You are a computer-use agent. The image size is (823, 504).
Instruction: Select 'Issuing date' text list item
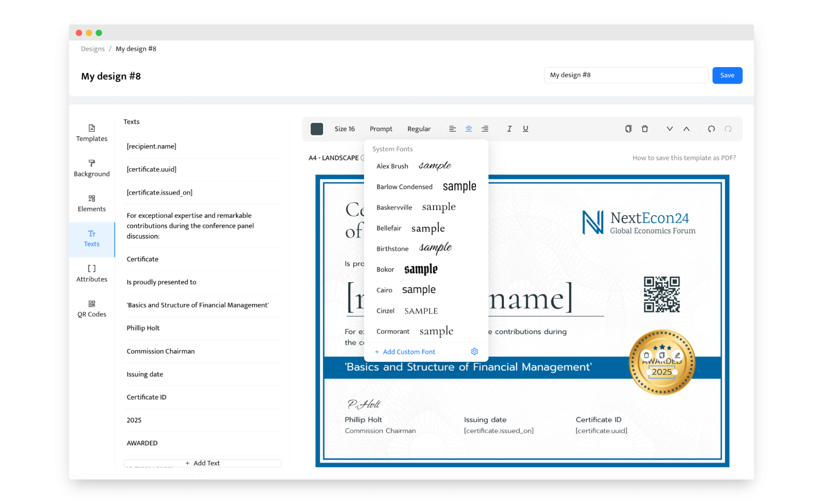click(x=203, y=374)
